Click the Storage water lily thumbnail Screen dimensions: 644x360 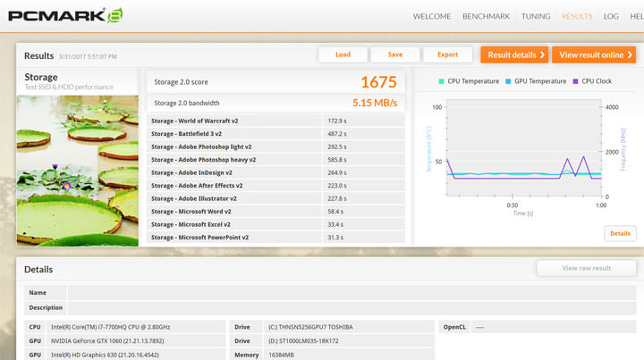[x=78, y=170]
